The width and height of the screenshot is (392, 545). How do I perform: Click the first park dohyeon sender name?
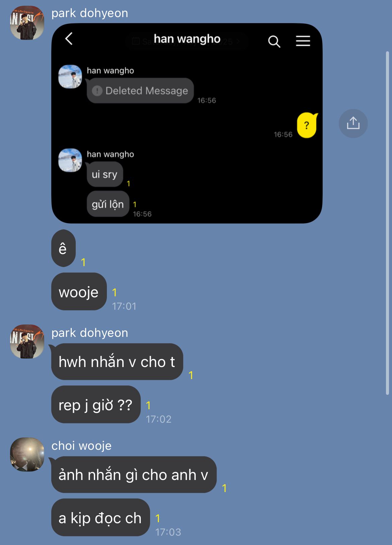(90, 13)
